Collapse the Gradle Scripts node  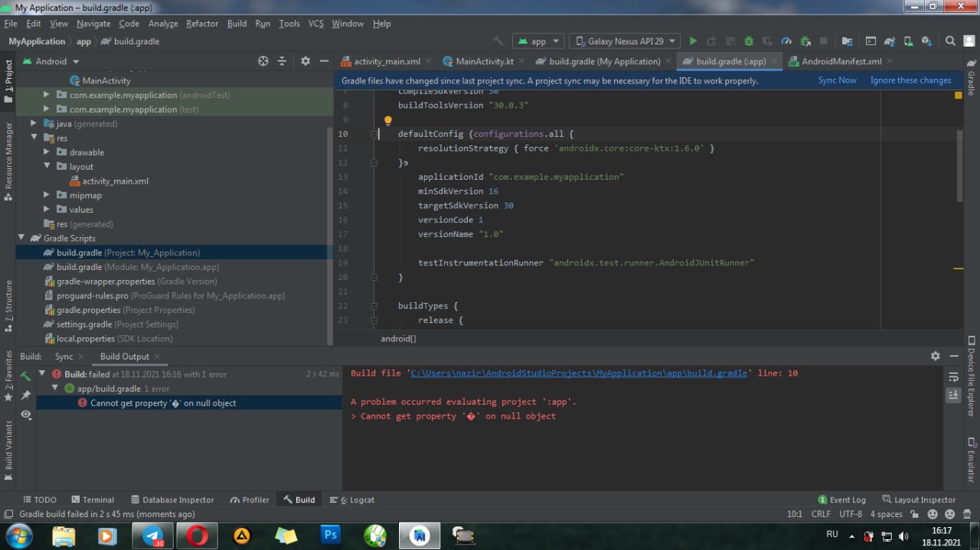[x=21, y=238]
